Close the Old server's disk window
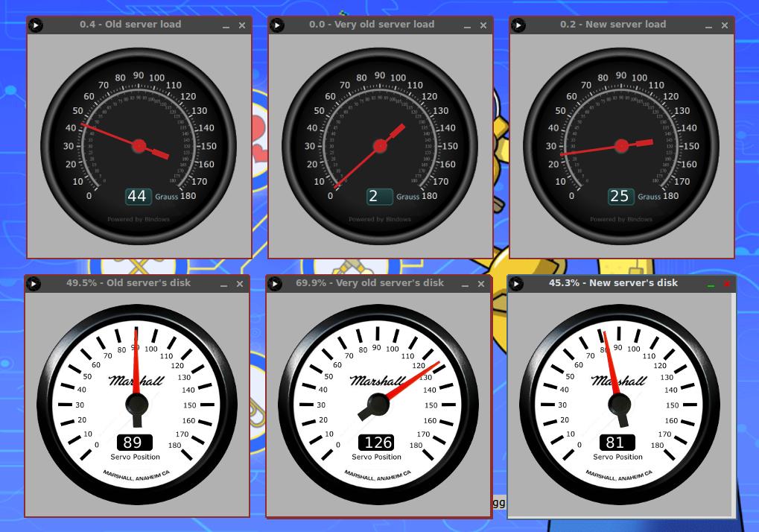759x532 pixels. pos(240,284)
